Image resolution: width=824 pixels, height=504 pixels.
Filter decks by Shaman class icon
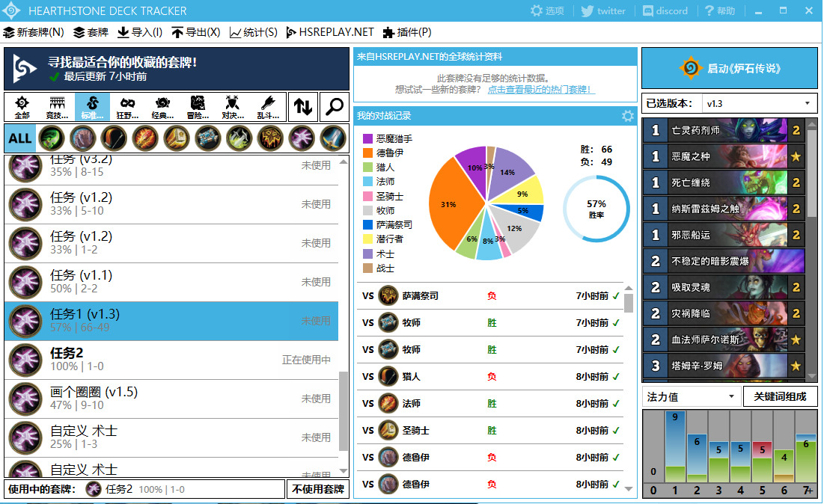coord(270,138)
